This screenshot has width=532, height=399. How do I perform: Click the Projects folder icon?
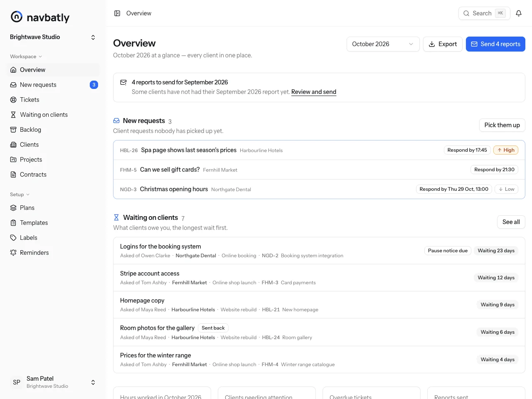13,160
